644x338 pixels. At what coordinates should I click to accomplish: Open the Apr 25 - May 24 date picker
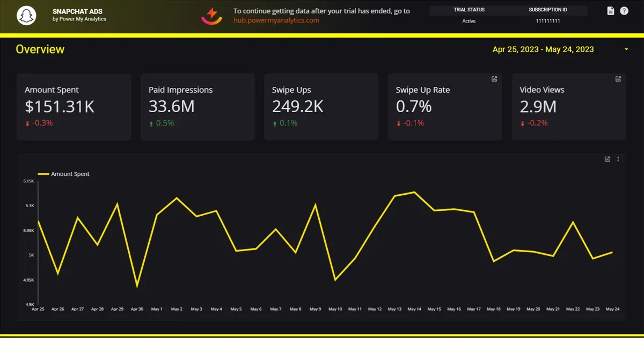(543, 49)
